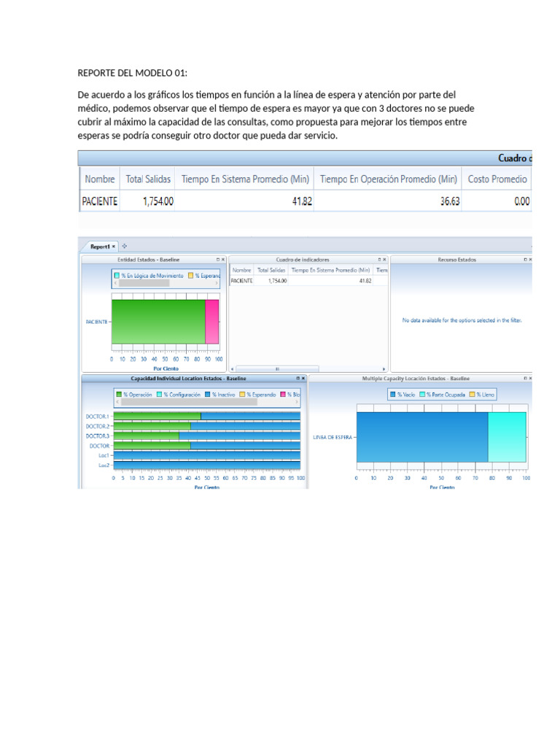Click the % Lleno legend swatch
Viewport: 560px width, 747px height.
(x=472, y=395)
